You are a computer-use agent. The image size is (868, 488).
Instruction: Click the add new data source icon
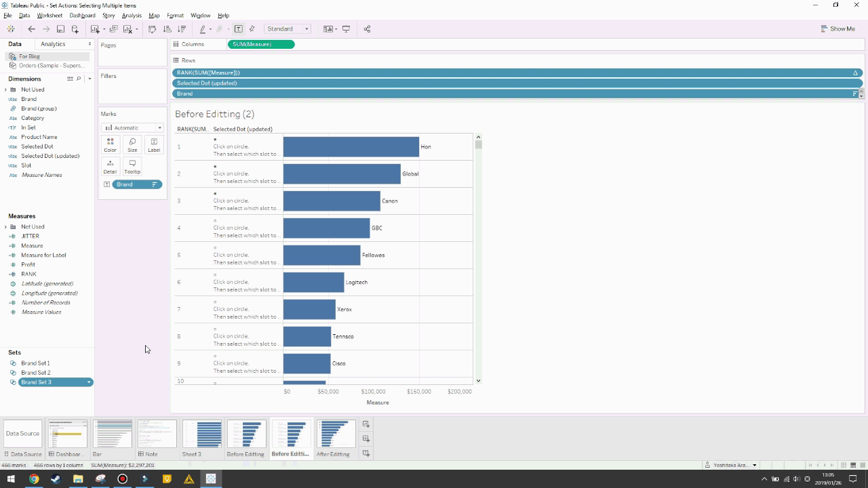click(x=75, y=29)
